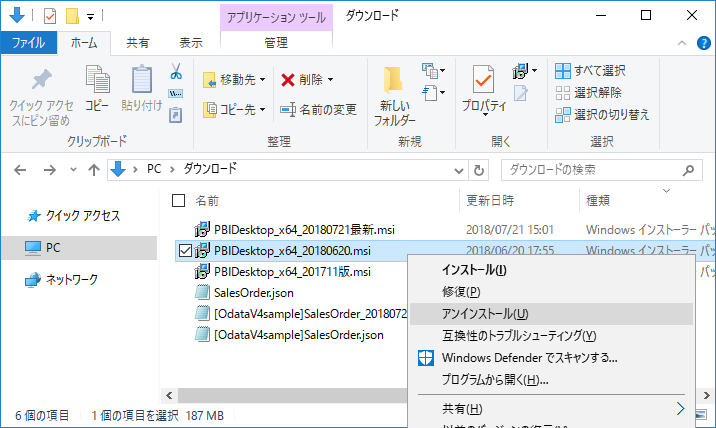Click the Refresh button by address bar

(x=479, y=170)
